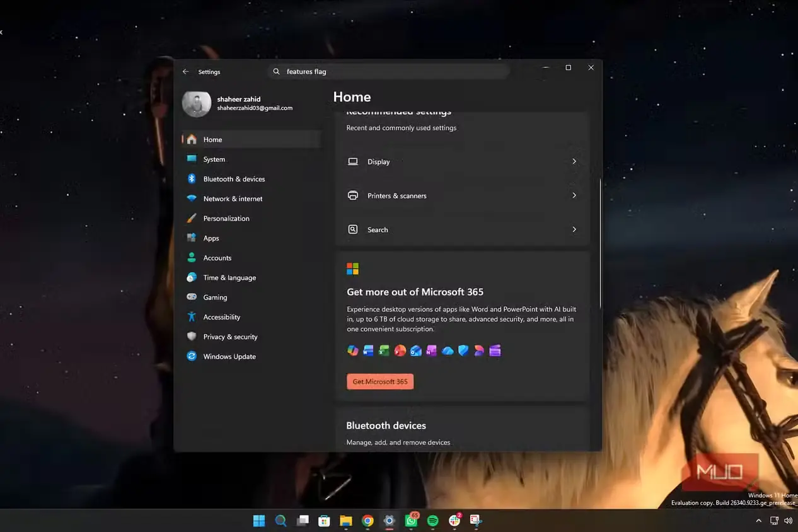Open Accessibility via its figure icon
Screen dimensions: 798x532
coord(192,317)
